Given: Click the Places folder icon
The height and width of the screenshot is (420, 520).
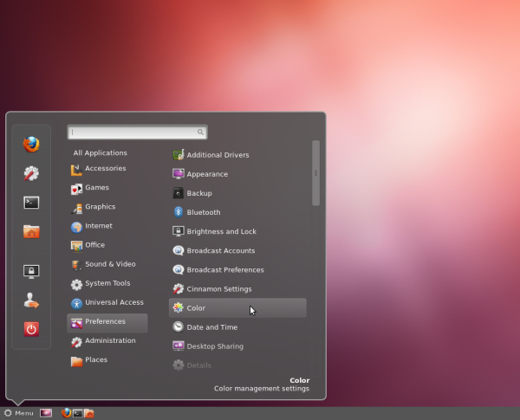Looking at the screenshot, I should 76,361.
